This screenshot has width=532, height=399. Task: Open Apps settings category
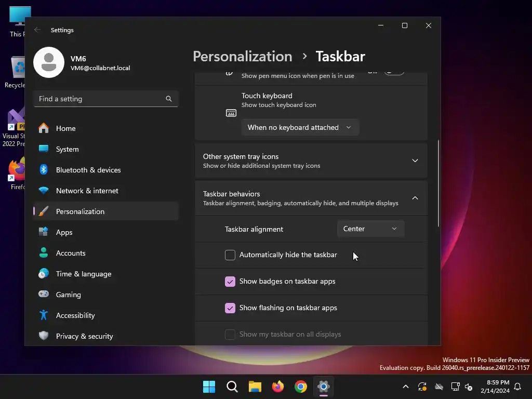[106, 232]
